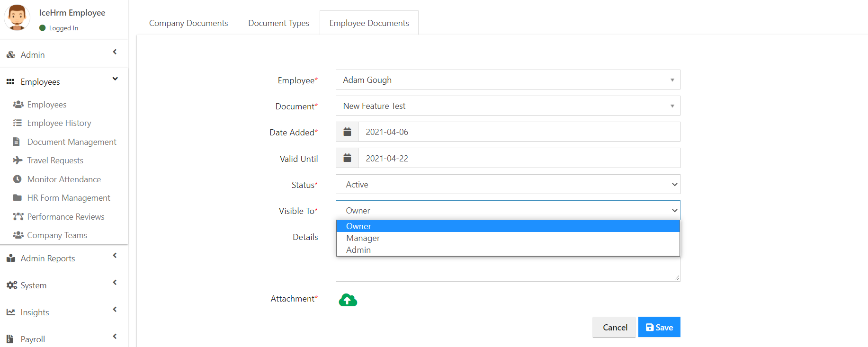Open HR Form Management sidebar link

click(x=69, y=198)
